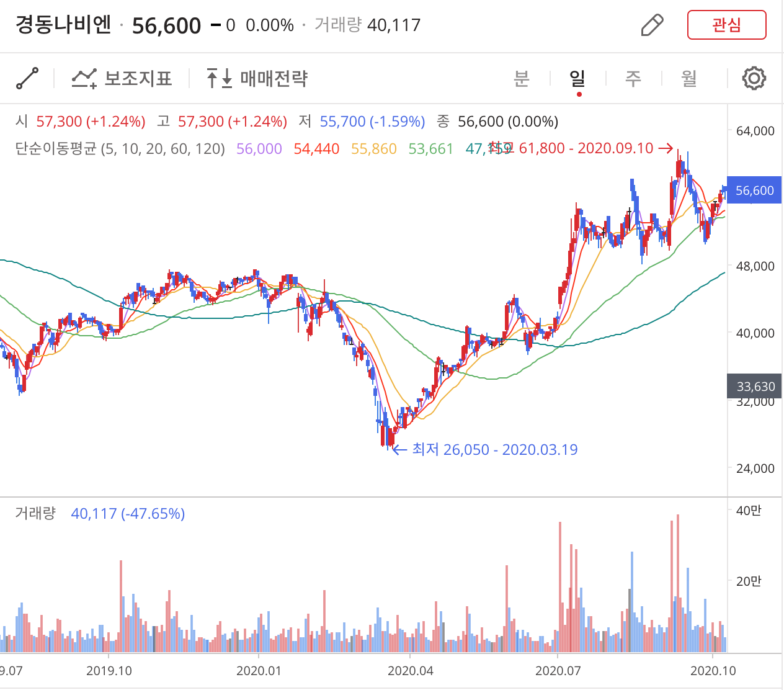Click the 고 57,300 (+1.24%) high price
The width and height of the screenshot is (784, 690).
tap(222, 122)
